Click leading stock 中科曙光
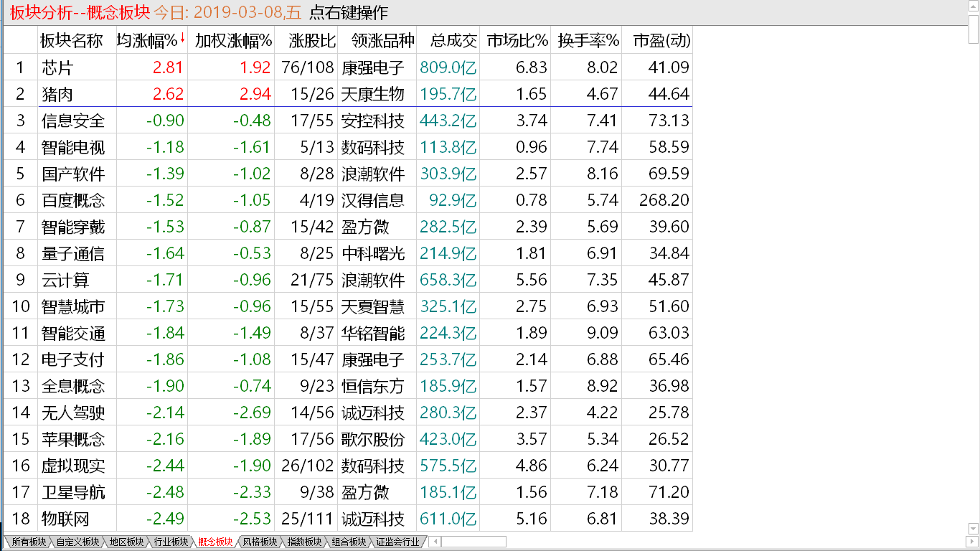Viewport: 980px width, 551px height. pyautogui.click(x=373, y=253)
